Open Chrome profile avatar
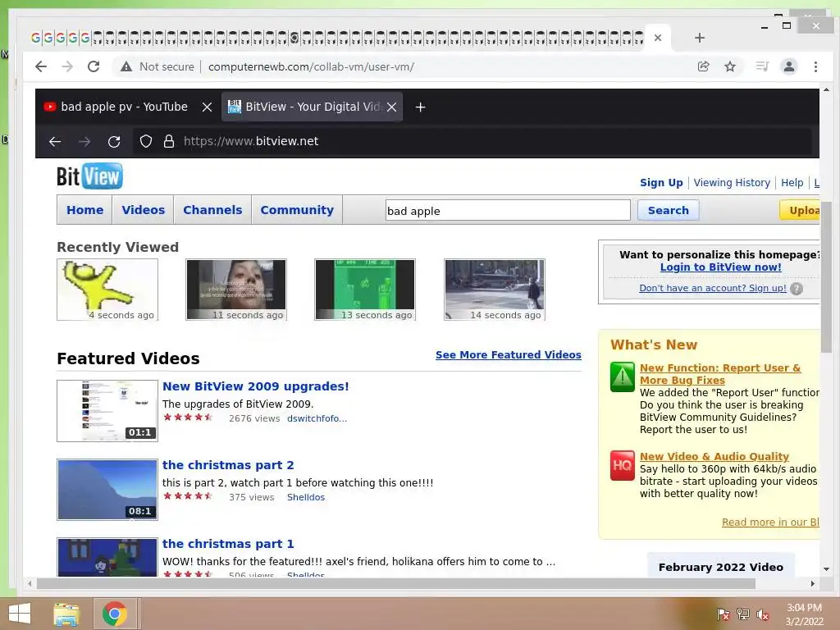This screenshot has height=630, width=840. pyautogui.click(x=789, y=66)
